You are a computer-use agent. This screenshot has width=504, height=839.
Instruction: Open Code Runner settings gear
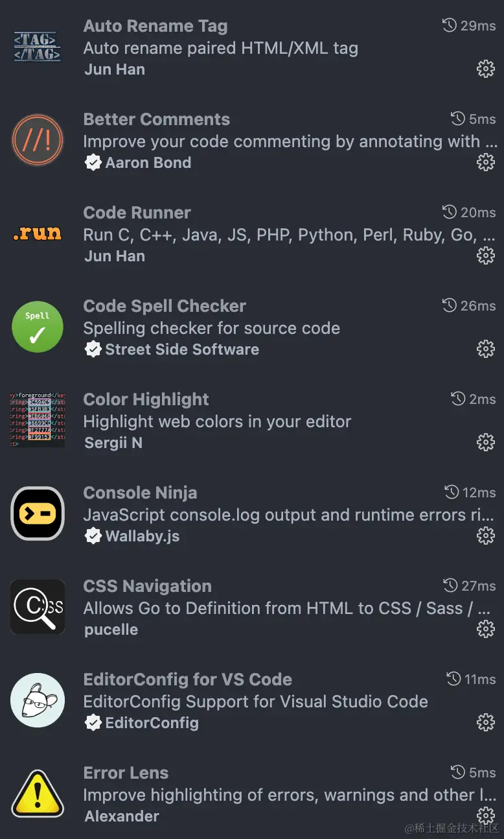coord(485,255)
